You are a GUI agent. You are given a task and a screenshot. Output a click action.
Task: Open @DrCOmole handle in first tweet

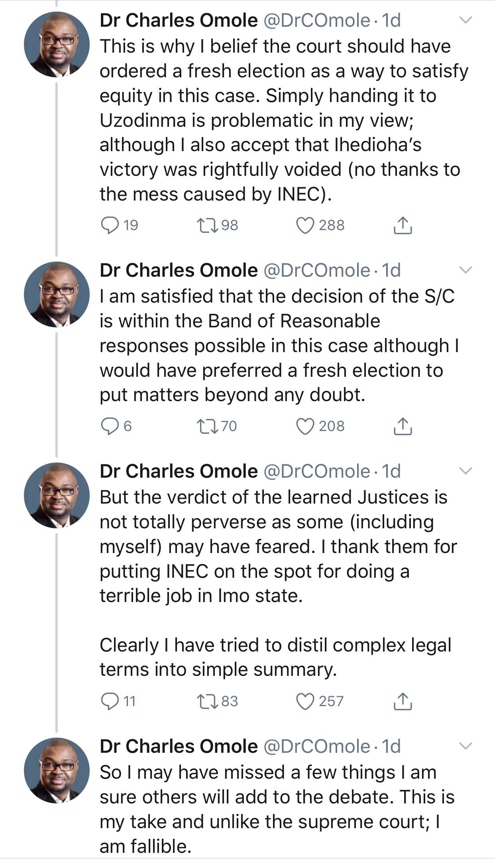tap(317, 20)
